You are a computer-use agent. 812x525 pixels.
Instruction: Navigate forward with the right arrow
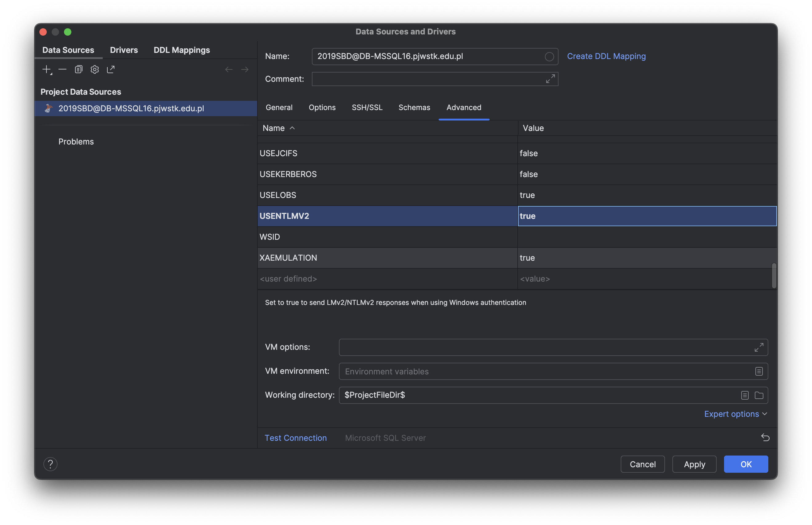(245, 69)
